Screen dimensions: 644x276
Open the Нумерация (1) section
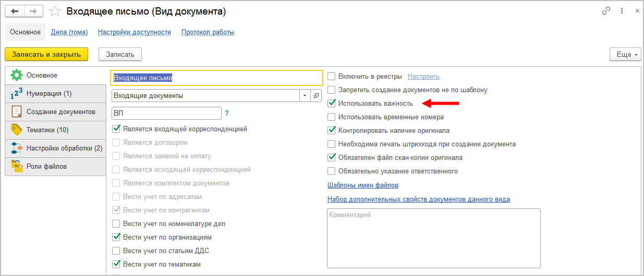coord(49,94)
